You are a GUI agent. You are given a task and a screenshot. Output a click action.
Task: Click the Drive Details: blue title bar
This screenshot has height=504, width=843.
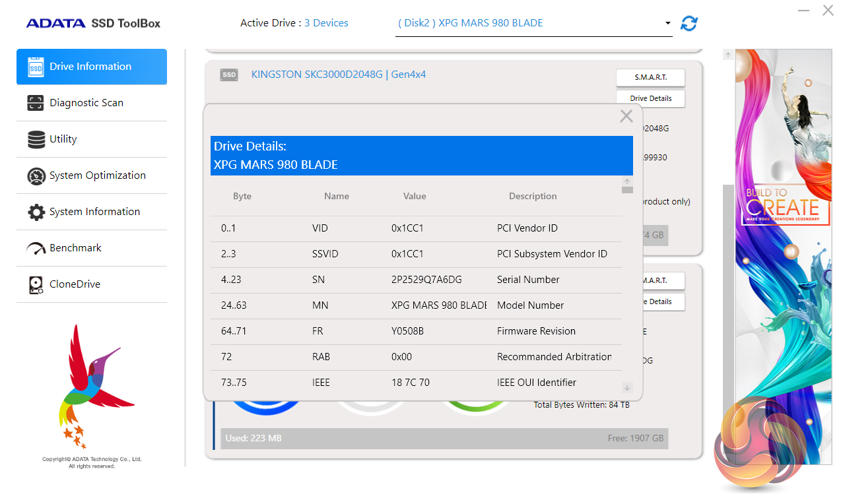[x=422, y=156]
